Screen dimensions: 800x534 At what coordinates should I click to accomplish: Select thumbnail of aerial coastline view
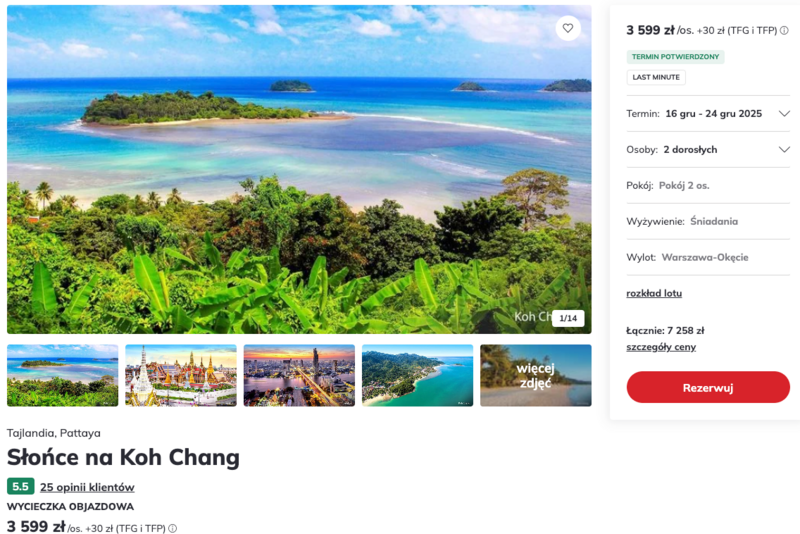coord(418,375)
